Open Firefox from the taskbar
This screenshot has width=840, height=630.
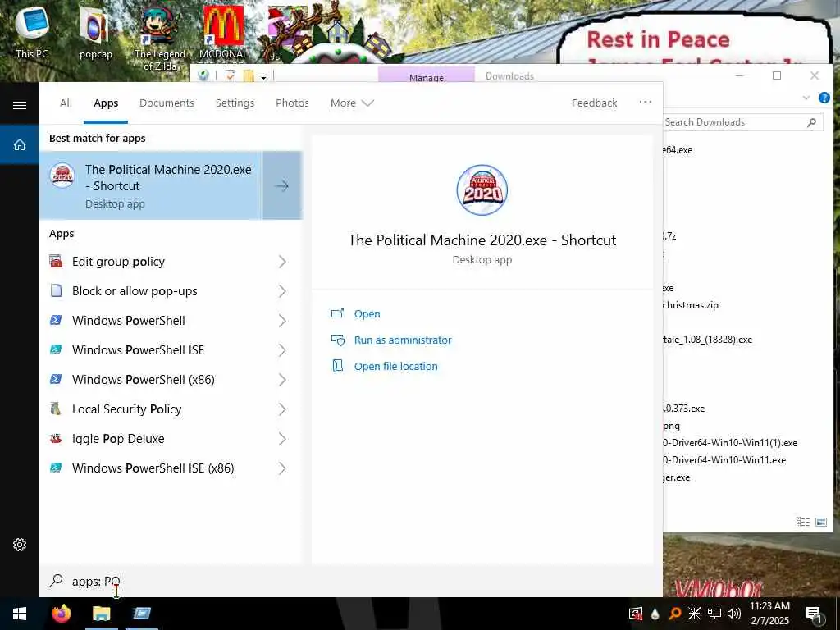coord(61,614)
